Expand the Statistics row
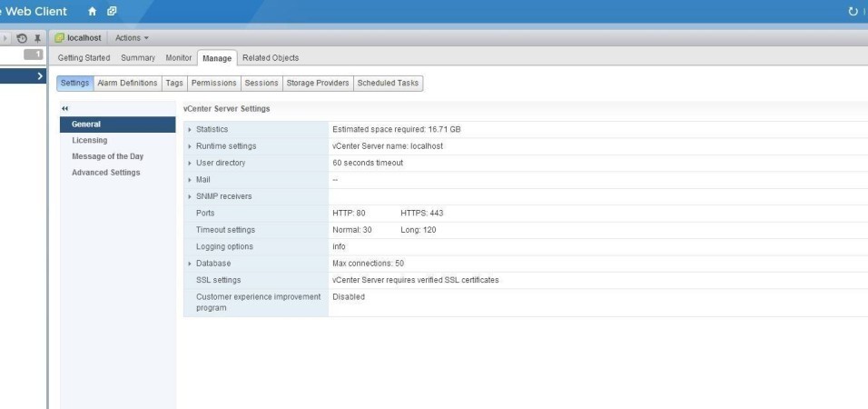The width and height of the screenshot is (868, 409). (190, 130)
